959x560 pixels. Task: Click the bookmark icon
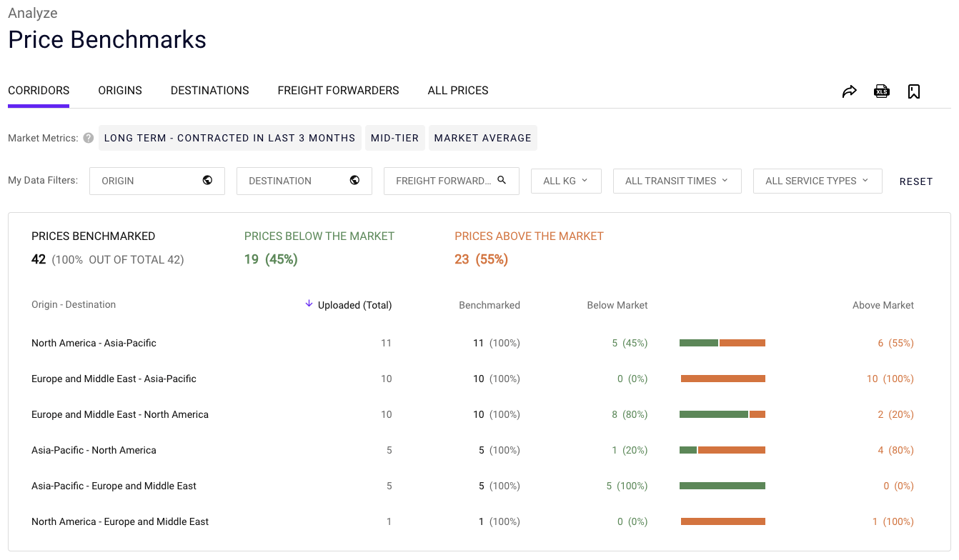[914, 91]
